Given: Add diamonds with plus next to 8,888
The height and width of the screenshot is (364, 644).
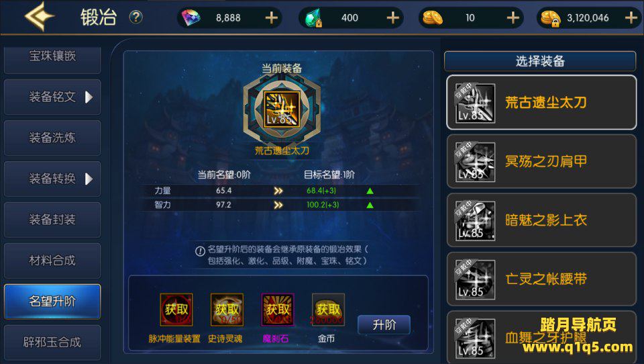Looking at the screenshot, I should [x=271, y=17].
